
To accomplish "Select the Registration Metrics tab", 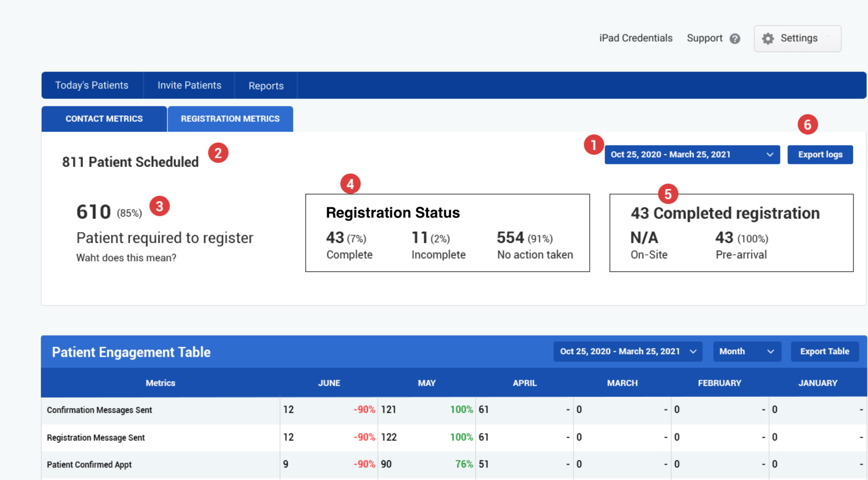I will click(x=230, y=119).
